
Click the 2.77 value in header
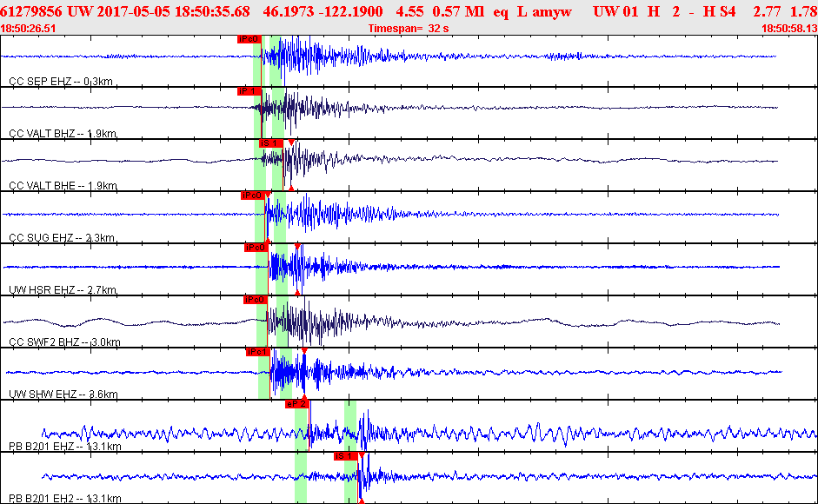767,11
